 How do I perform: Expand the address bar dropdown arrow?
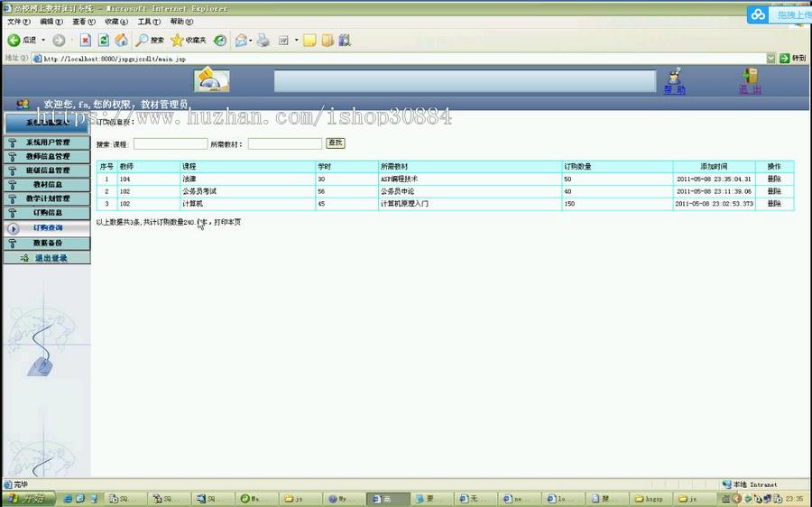click(x=771, y=58)
